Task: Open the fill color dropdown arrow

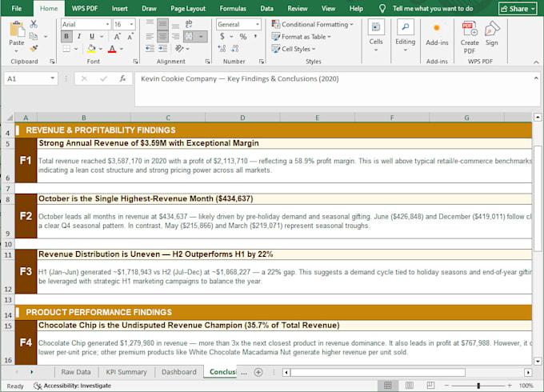Action: click(101, 49)
